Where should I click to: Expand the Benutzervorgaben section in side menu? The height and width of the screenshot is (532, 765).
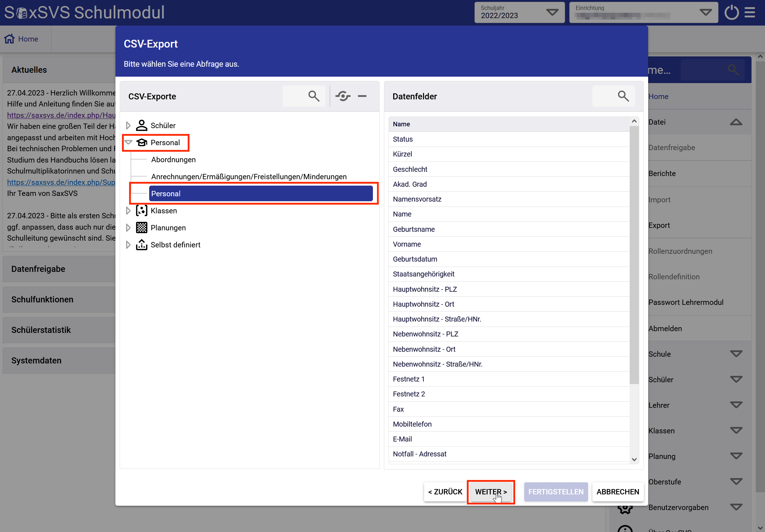click(736, 507)
